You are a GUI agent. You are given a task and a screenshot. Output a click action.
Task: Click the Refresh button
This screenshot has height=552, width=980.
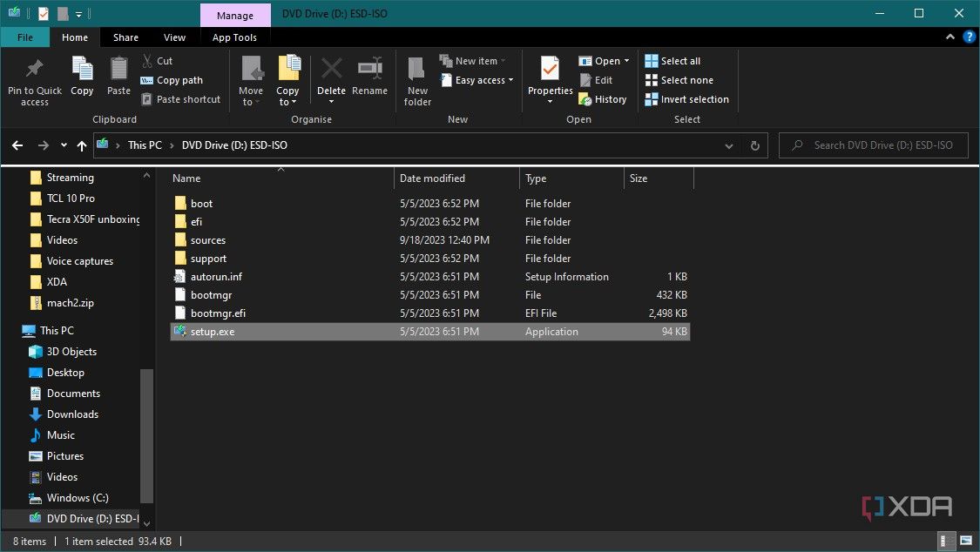(755, 145)
